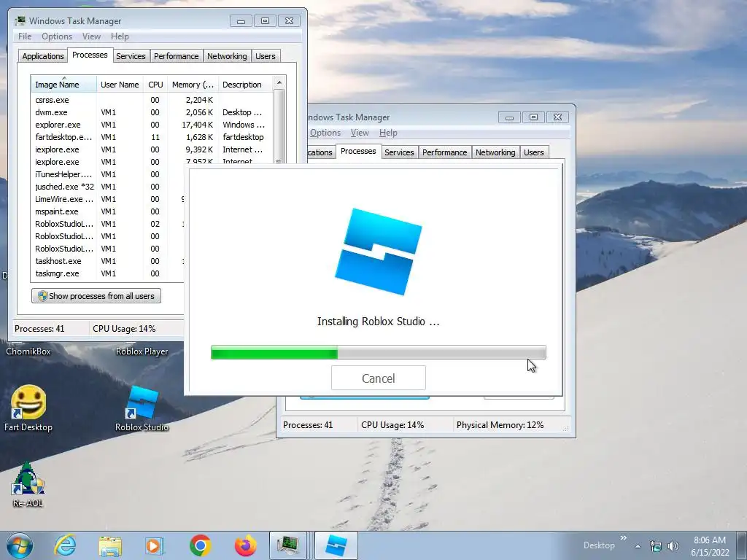Select the dwm.exe process row
The width and height of the screenshot is (747, 560).
[x=152, y=112]
